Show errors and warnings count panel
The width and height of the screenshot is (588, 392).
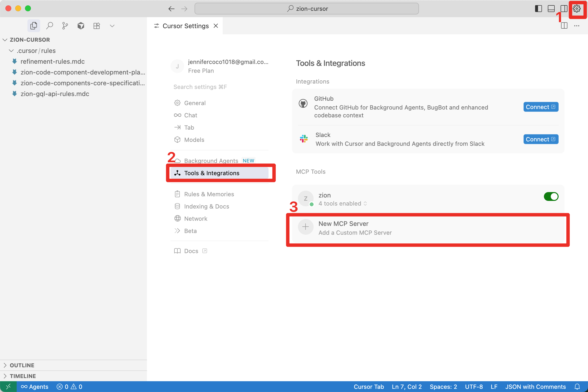70,387
